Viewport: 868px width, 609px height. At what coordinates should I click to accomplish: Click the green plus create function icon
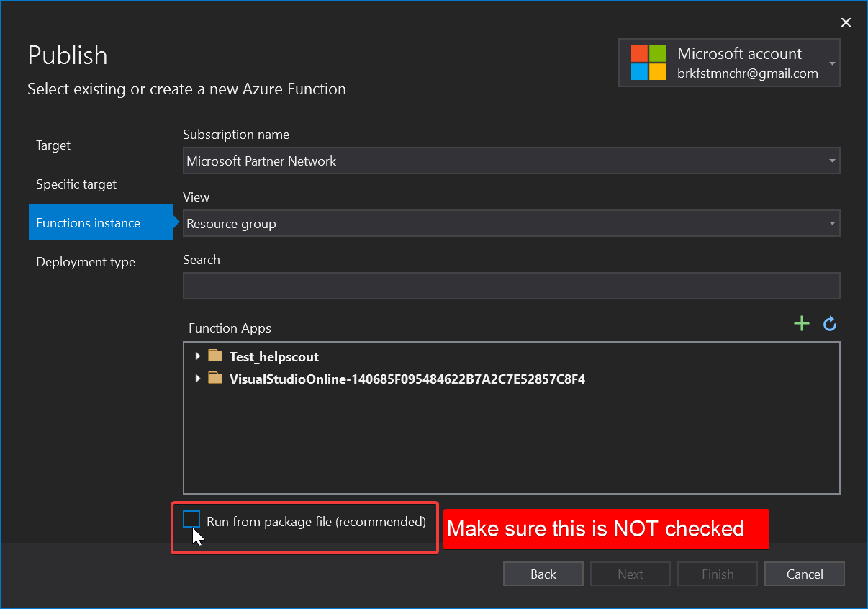(x=801, y=324)
